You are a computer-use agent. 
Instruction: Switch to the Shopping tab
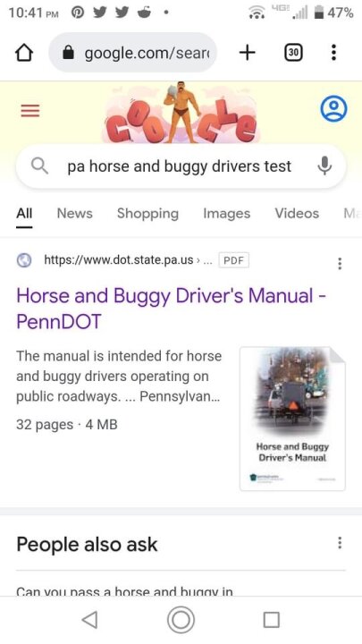pyautogui.click(x=147, y=214)
